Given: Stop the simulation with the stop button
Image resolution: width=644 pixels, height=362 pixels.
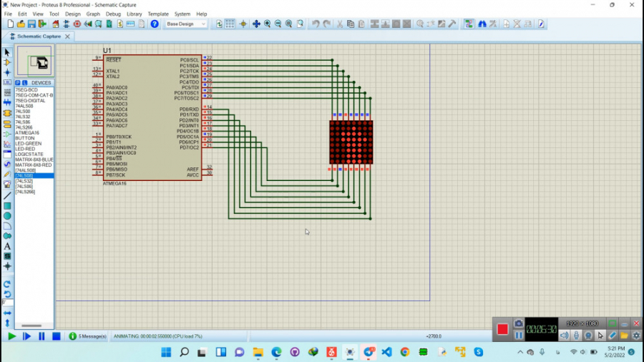Looking at the screenshot, I should pyautogui.click(x=55, y=336).
